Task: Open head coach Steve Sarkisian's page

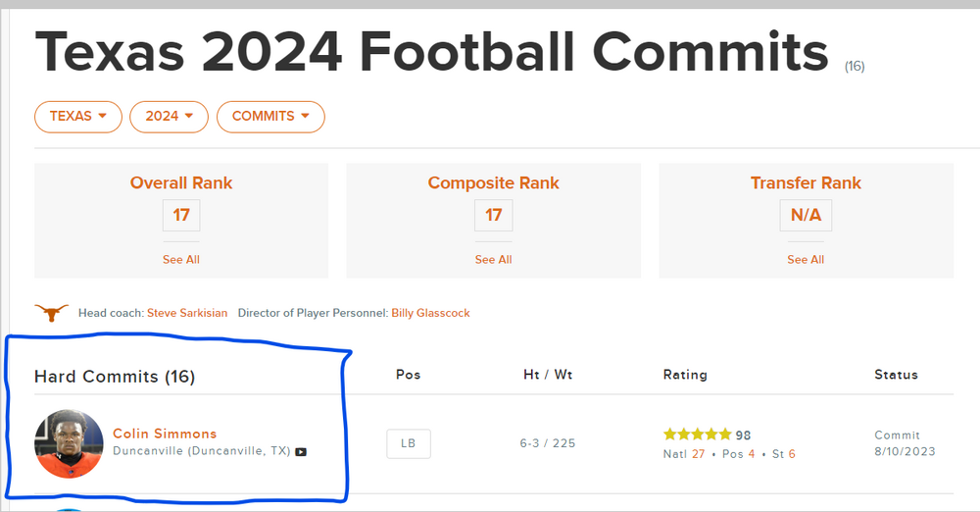Action: pyautogui.click(x=187, y=313)
